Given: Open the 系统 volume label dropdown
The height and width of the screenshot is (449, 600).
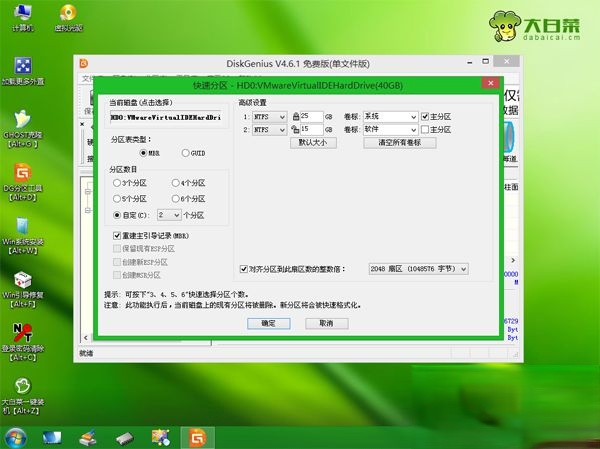Looking at the screenshot, I should [x=390, y=117].
